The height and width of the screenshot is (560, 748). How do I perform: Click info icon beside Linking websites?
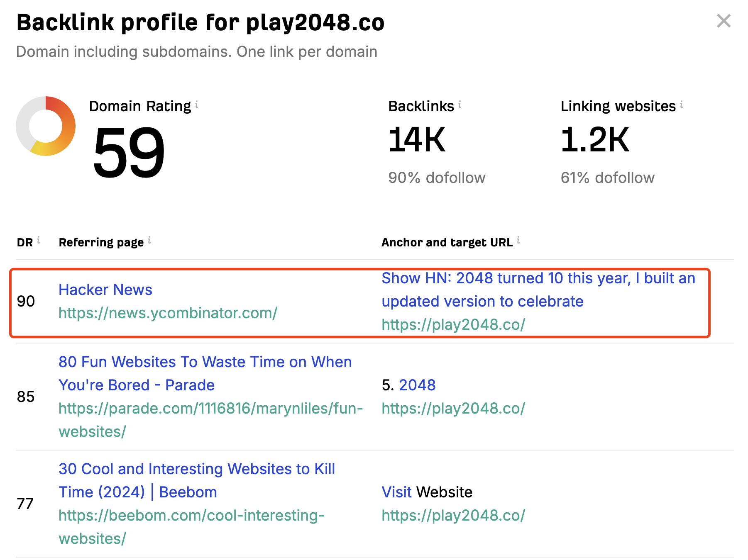click(x=682, y=104)
